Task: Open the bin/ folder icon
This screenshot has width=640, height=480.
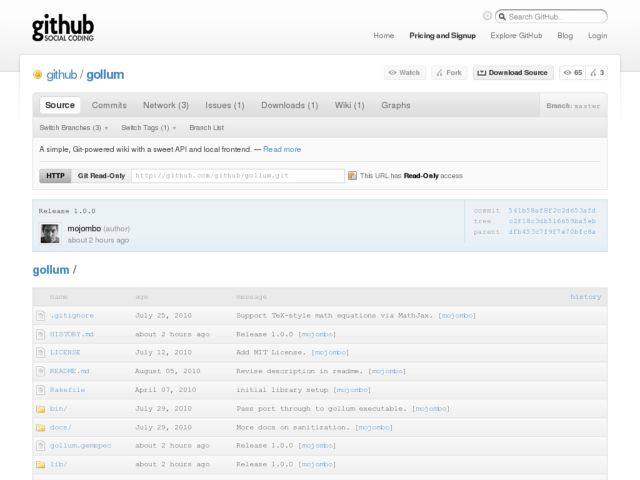Action: (40, 408)
